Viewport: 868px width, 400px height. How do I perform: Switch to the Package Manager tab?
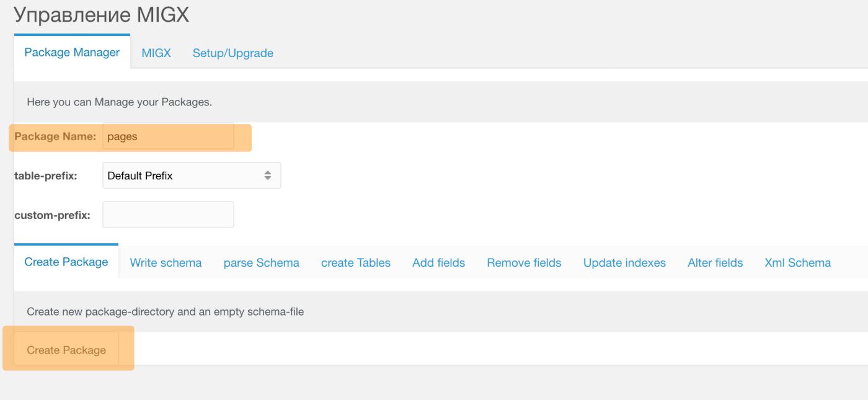pos(72,53)
